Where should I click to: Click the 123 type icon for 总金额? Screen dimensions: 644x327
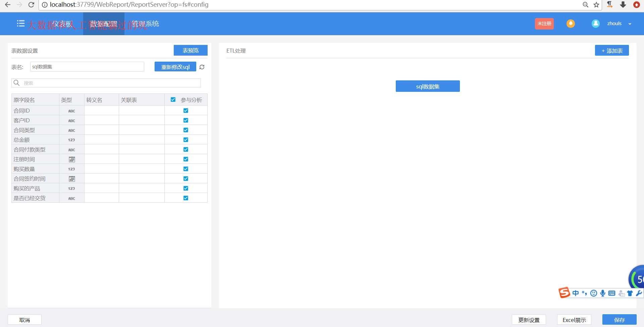[x=71, y=140]
